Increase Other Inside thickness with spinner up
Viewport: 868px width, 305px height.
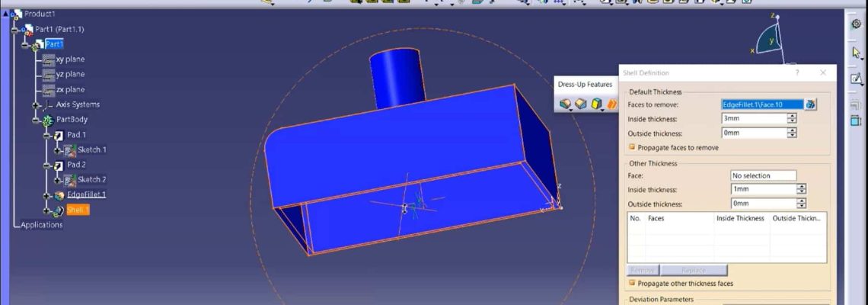(x=802, y=186)
